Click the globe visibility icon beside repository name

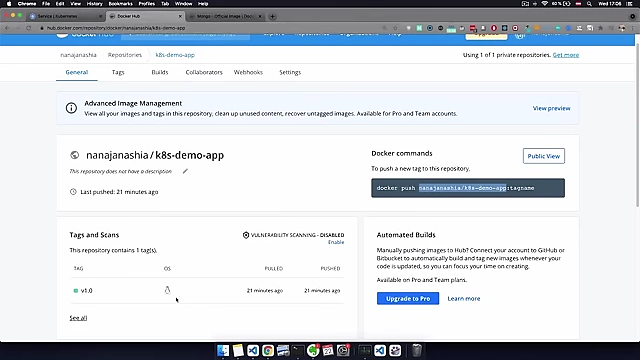click(74, 155)
